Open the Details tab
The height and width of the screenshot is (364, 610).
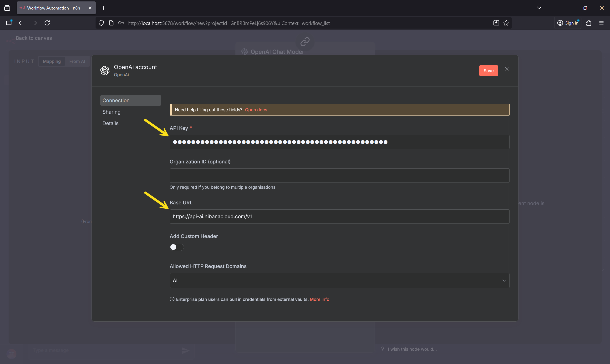click(x=110, y=123)
